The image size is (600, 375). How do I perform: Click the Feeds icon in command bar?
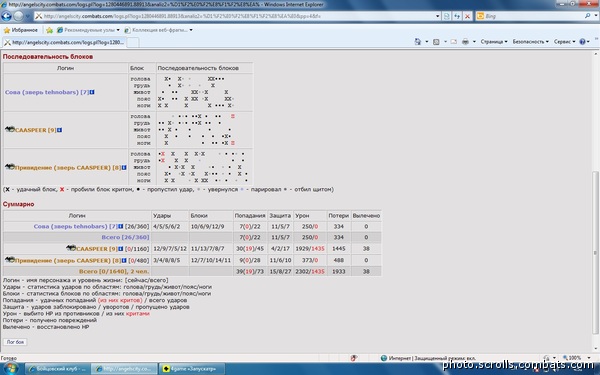[436, 42]
